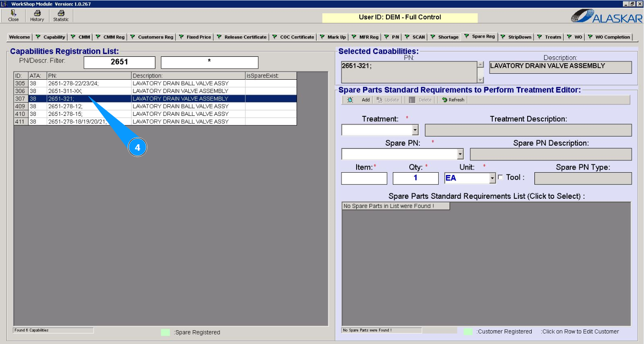Open the Statistic toolbar icon
644x344 pixels.
pos(61,16)
